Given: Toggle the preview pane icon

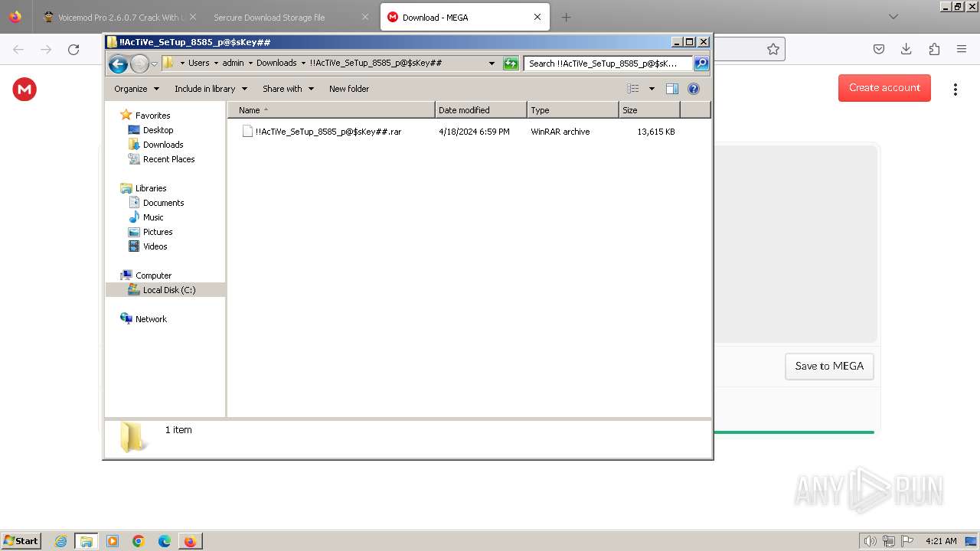Looking at the screenshot, I should click(x=672, y=89).
